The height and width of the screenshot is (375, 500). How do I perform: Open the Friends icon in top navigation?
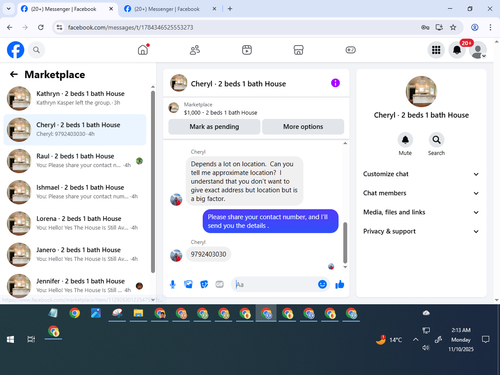click(195, 50)
